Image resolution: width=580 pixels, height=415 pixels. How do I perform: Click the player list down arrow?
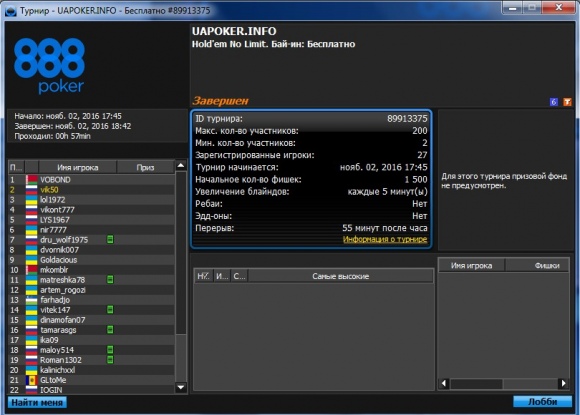click(181, 388)
